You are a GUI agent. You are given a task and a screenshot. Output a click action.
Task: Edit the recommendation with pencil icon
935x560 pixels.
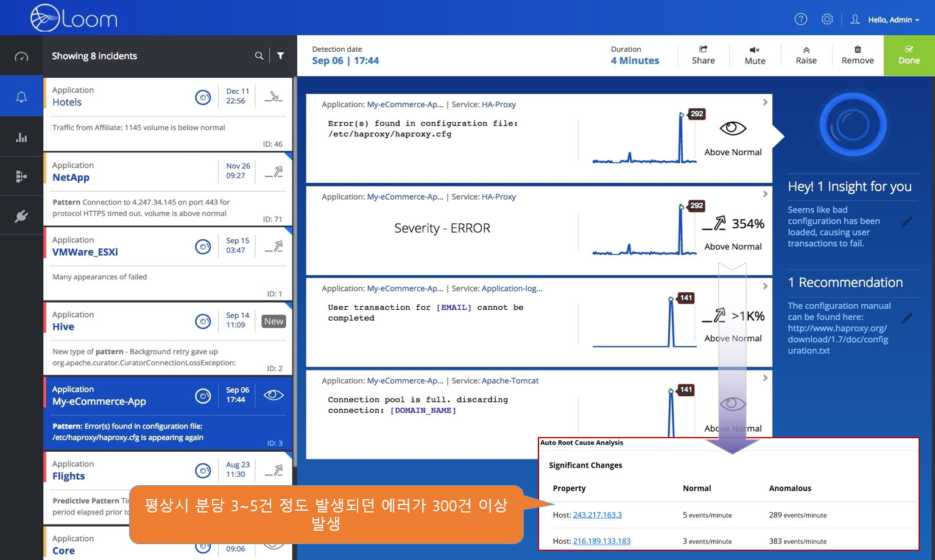[x=907, y=318]
